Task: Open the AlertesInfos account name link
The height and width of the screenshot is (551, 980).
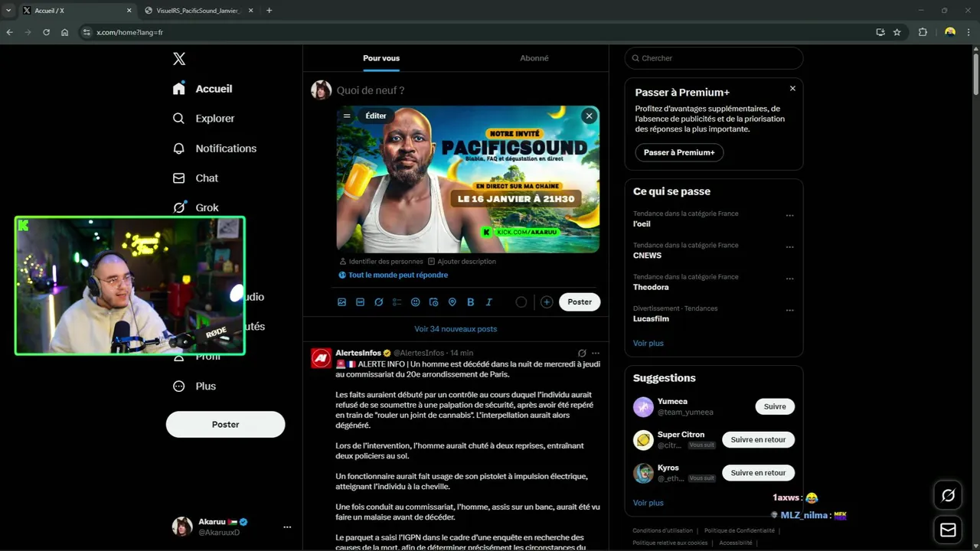Action: (358, 353)
